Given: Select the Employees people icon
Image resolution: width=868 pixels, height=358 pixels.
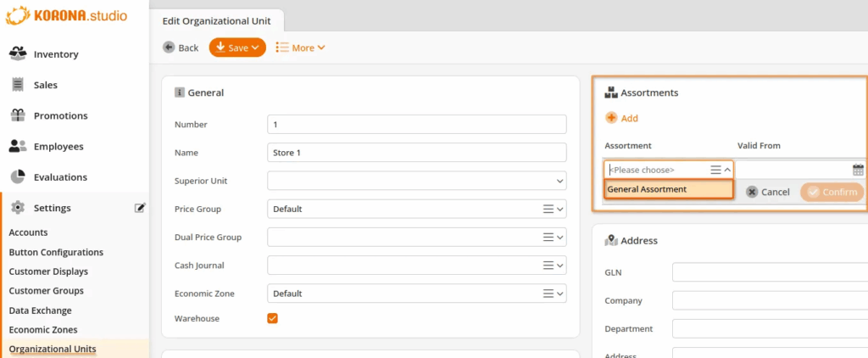Looking at the screenshot, I should coord(19,146).
